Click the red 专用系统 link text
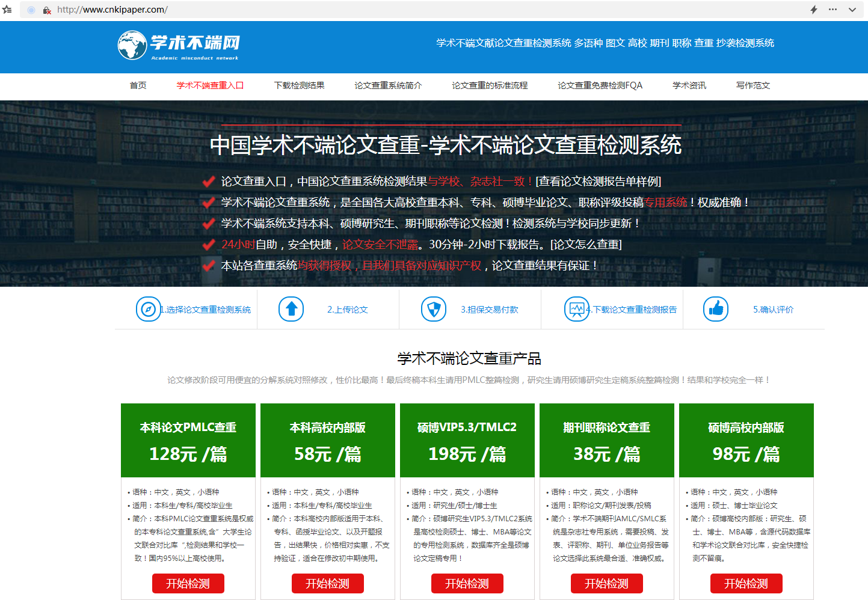Viewport: 868px width, 600px height. point(665,202)
